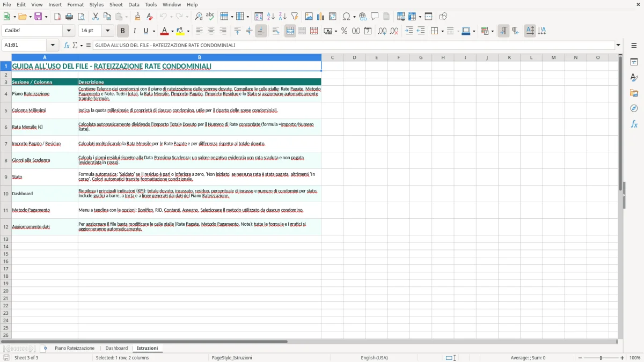Open the sidebar Properties panel
This screenshot has height=362, width=644.
click(634, 62)
